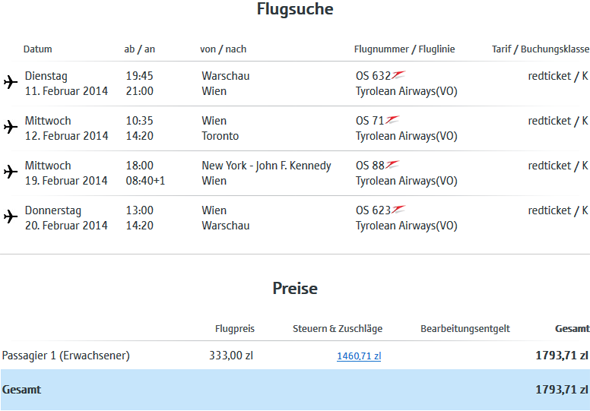Click 'Donnerstag' in the date column

point(53,210)
